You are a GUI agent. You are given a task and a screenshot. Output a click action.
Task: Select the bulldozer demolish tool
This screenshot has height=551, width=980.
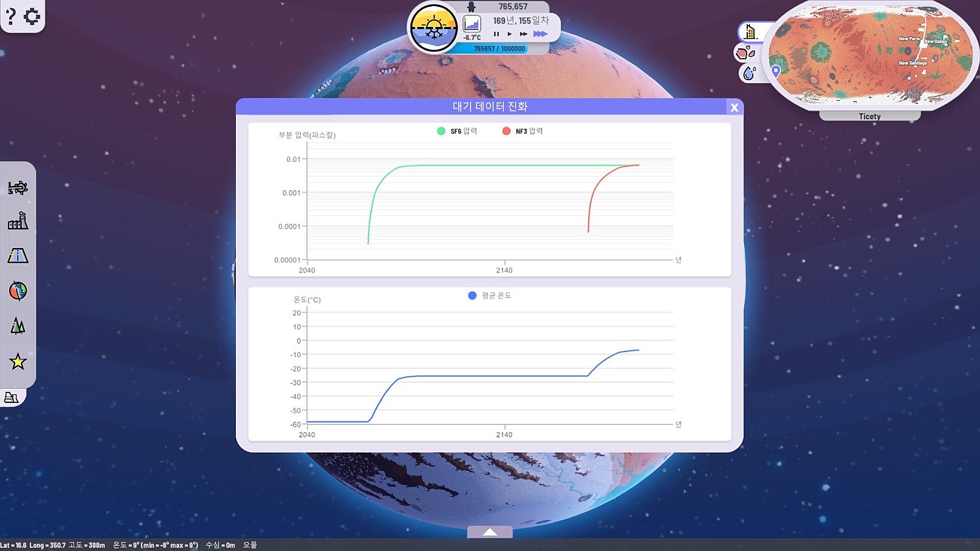click(x=12, y=397)
